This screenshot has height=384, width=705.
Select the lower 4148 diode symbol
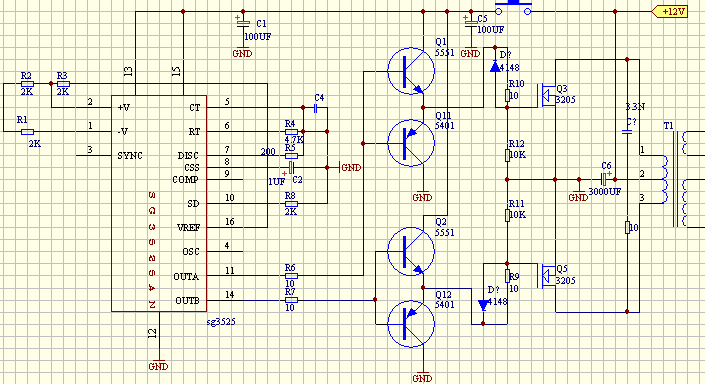(x=483, y=306)
